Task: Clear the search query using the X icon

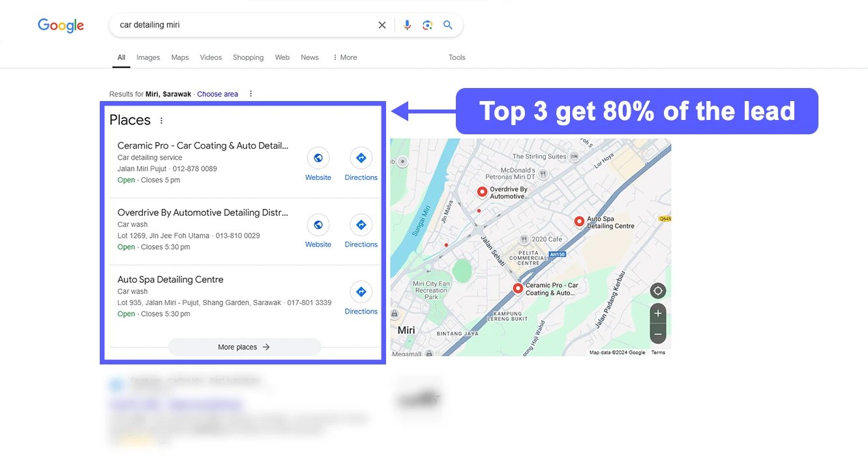Action: click(x=382, y=25)
